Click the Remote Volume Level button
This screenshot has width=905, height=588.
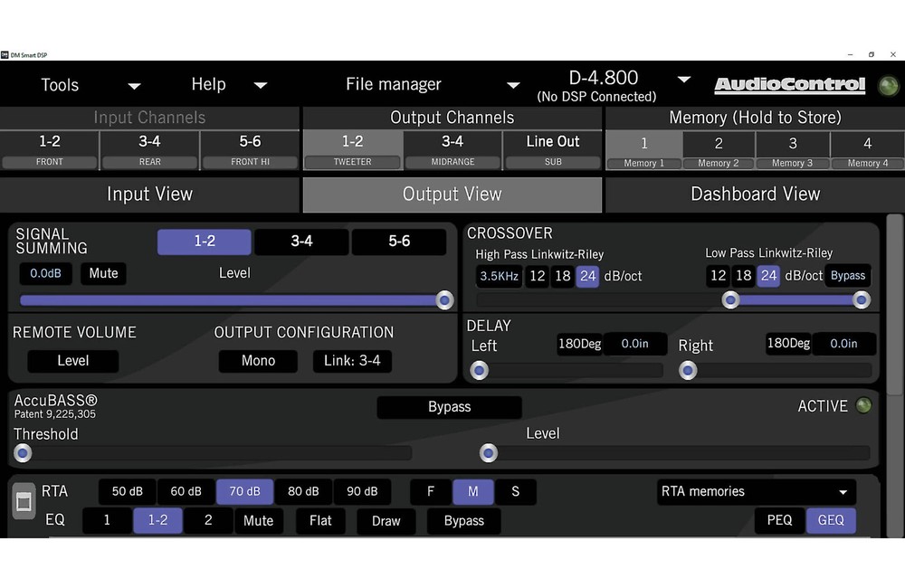tap(72, 361)
